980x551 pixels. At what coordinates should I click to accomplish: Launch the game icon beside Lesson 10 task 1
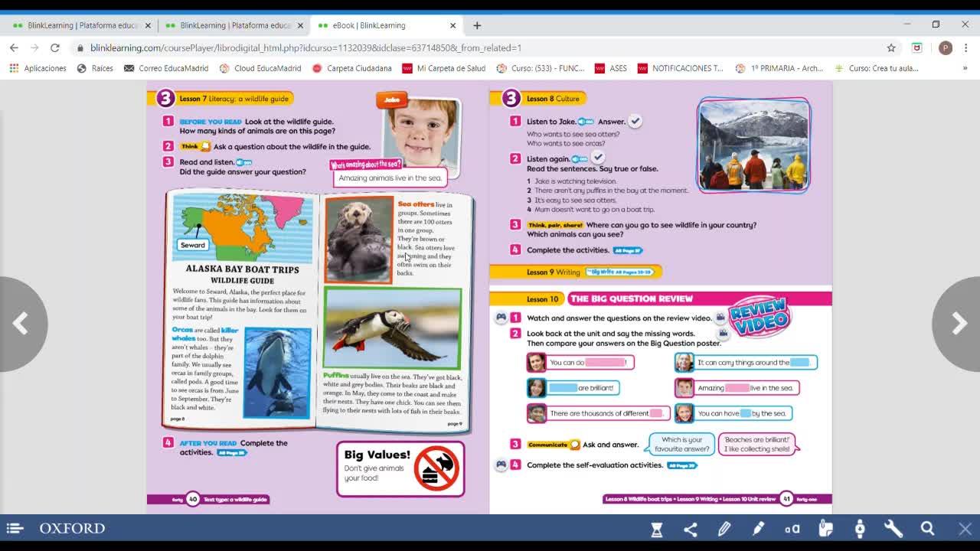pos(501,317)
